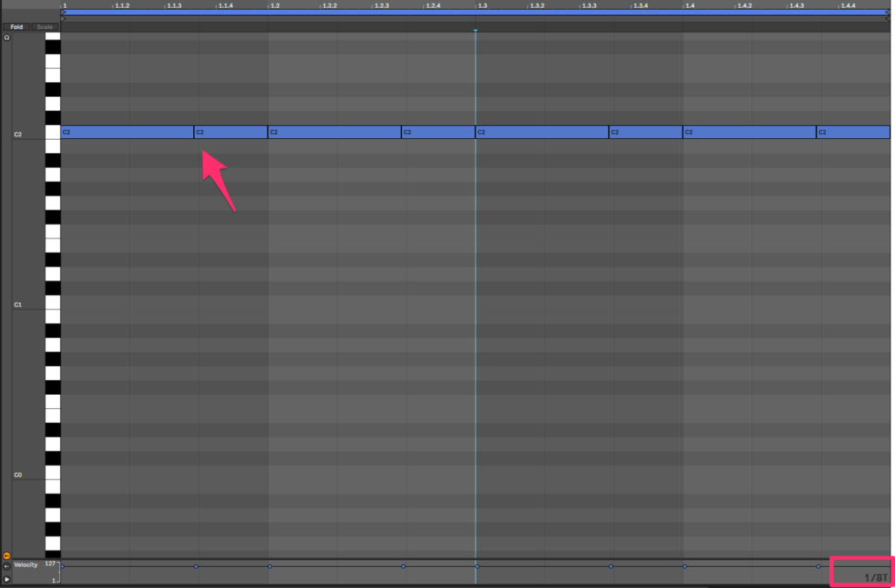The image size is (895, 588).
Task: Select the first C2 note
Action: (x=128, y=132)
